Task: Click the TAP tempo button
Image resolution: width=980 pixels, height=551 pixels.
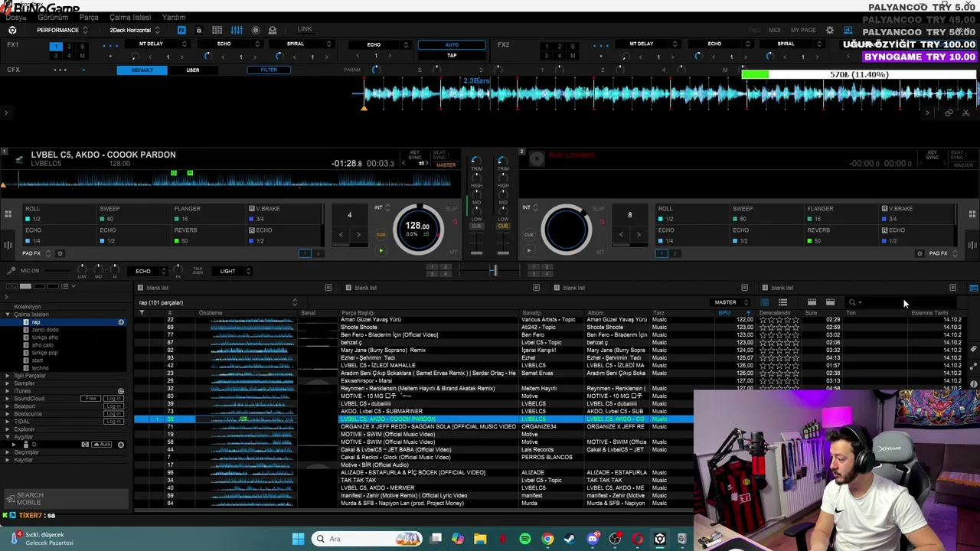Action: point(452,55)
